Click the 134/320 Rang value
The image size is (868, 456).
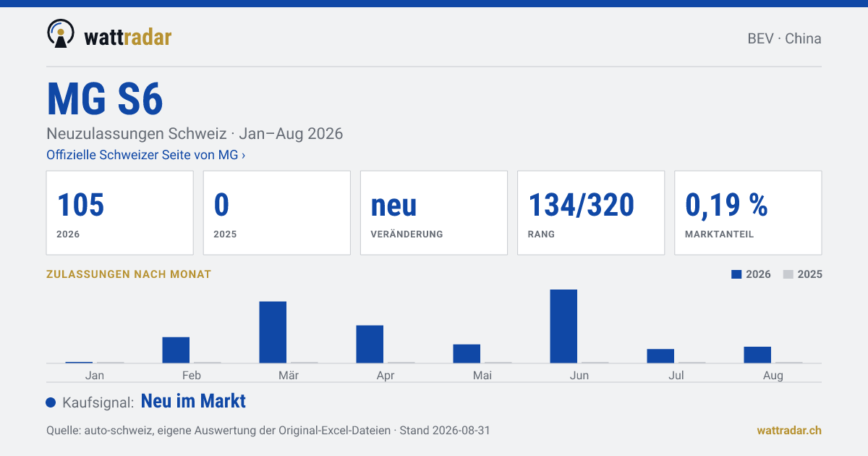click(581, 206)
